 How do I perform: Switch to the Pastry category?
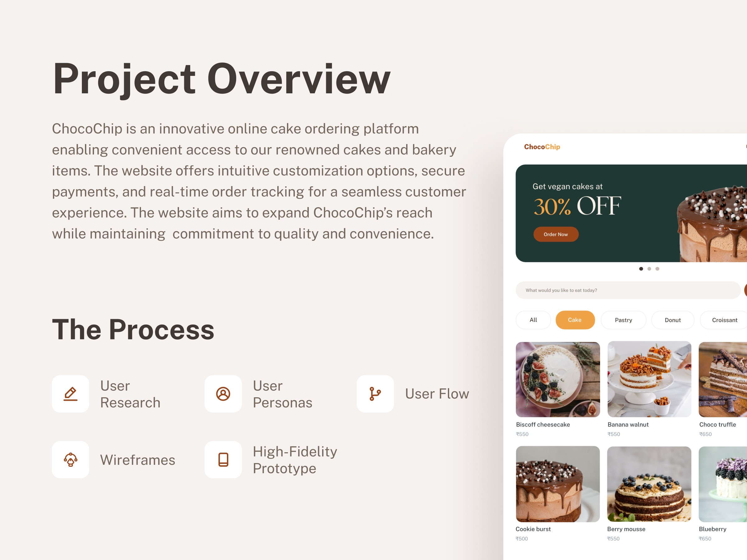tap(623, 320)
